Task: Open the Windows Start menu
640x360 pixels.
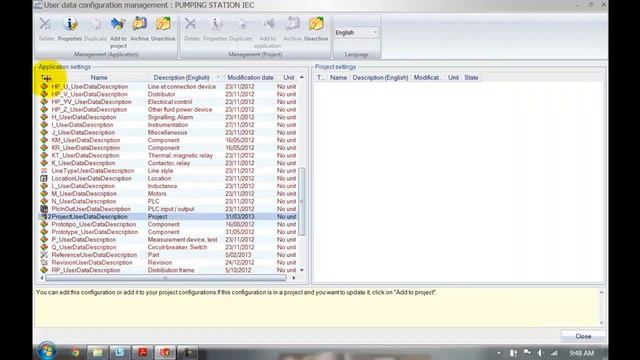Action: pos(47,351)
